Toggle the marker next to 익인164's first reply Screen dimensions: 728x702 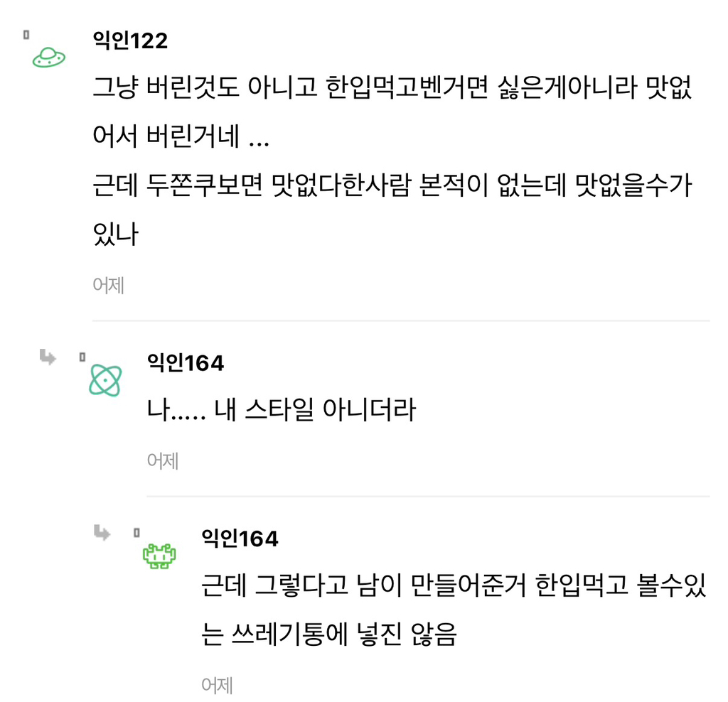click(x=82, y=357)
